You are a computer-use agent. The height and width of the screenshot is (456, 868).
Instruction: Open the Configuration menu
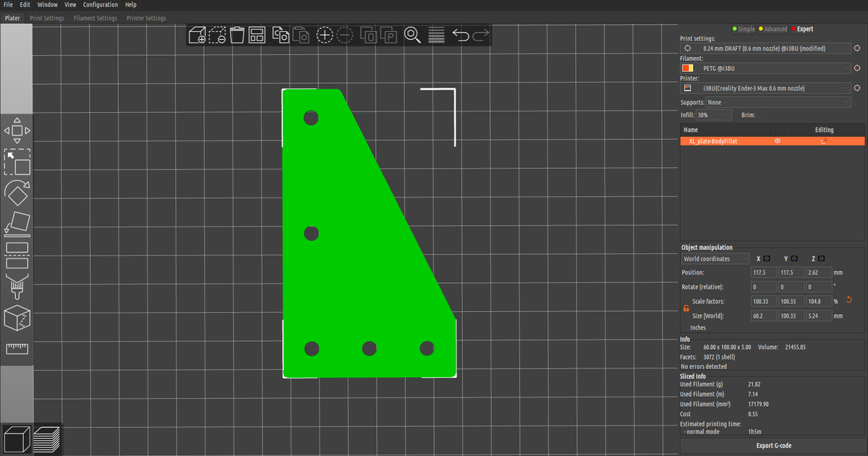click(101, 4)
